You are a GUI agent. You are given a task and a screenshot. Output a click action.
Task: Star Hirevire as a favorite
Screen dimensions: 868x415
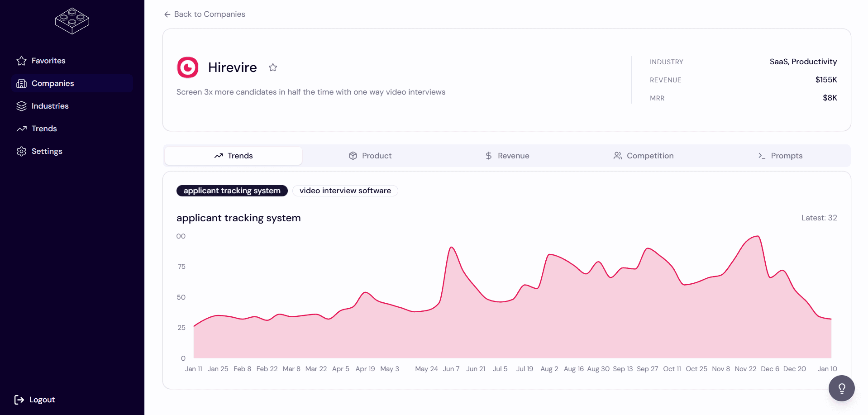click(x=272, y=67)
